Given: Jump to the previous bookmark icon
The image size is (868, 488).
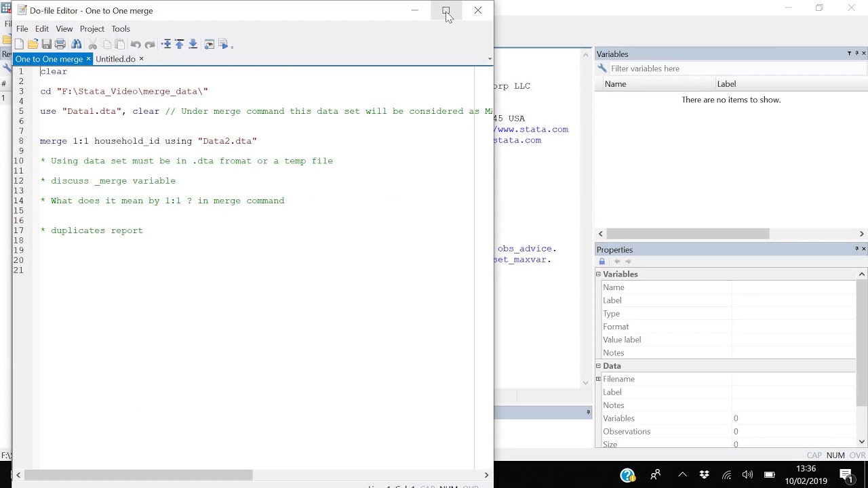Looking at the screenshot, I should [x=180, y=45].
